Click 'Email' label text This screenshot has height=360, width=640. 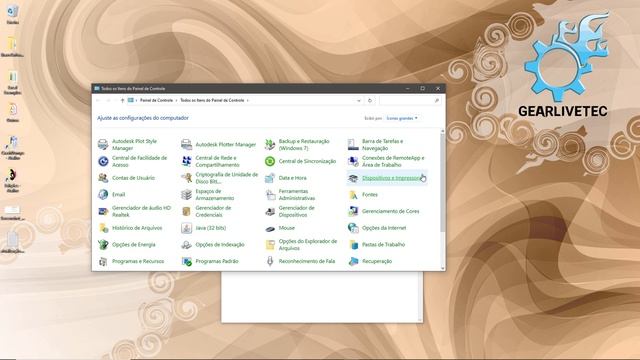(x=118, y=195)
